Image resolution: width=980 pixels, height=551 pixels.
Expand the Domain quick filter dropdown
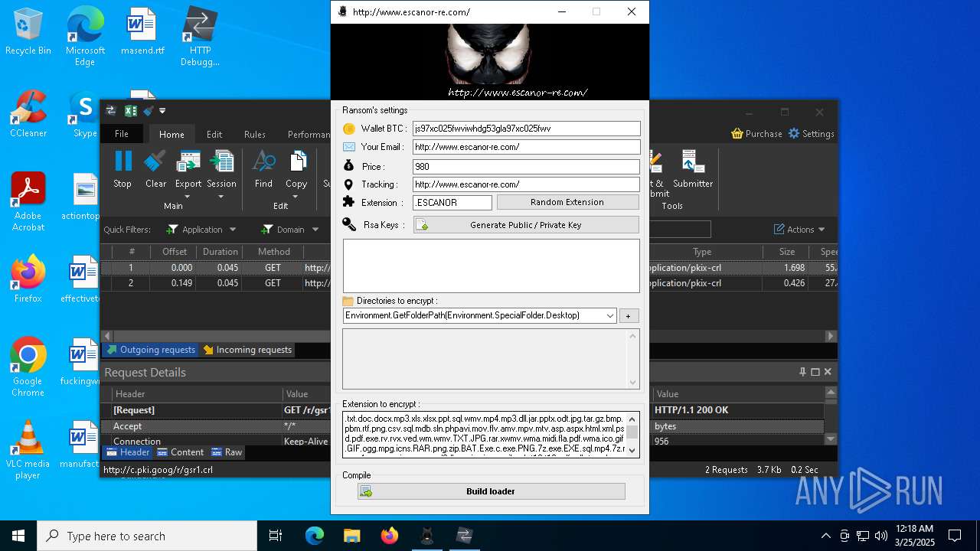pyautogui.click(x=315, y=230)
